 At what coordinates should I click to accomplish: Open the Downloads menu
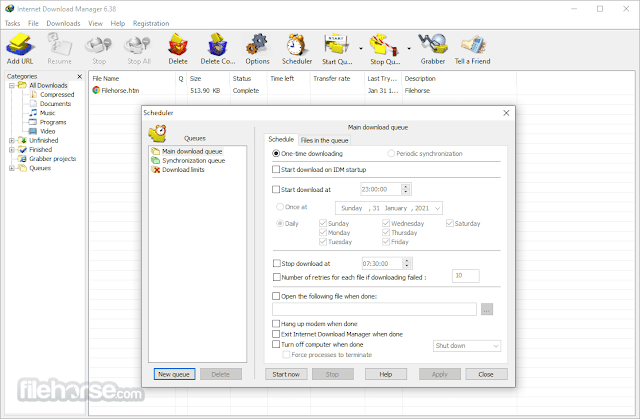pos(63,23)
